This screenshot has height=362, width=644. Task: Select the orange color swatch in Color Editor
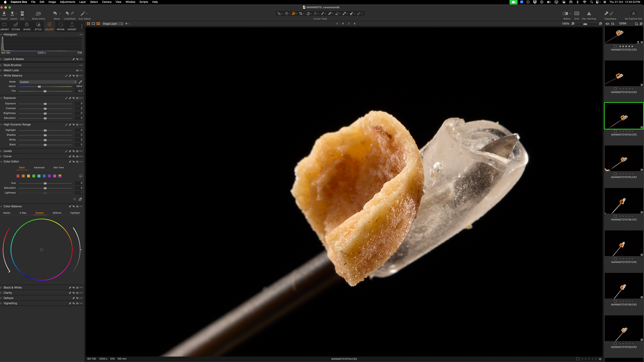(x=23, y=176)
